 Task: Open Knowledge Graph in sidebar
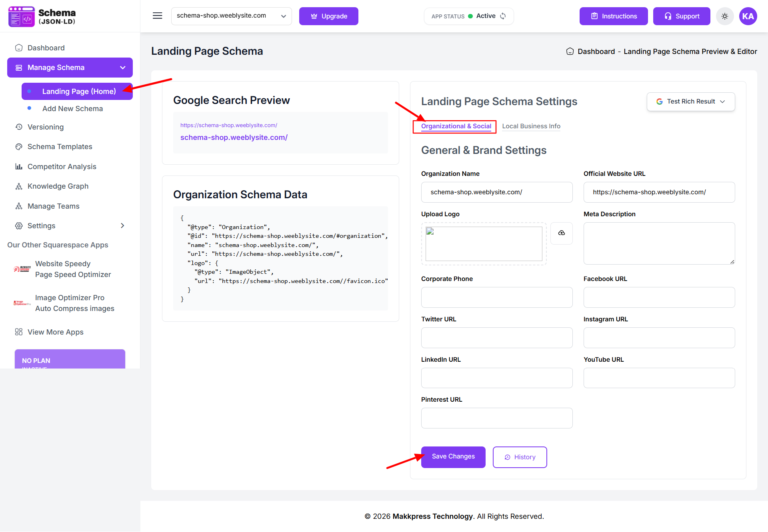tap(58, 186)
